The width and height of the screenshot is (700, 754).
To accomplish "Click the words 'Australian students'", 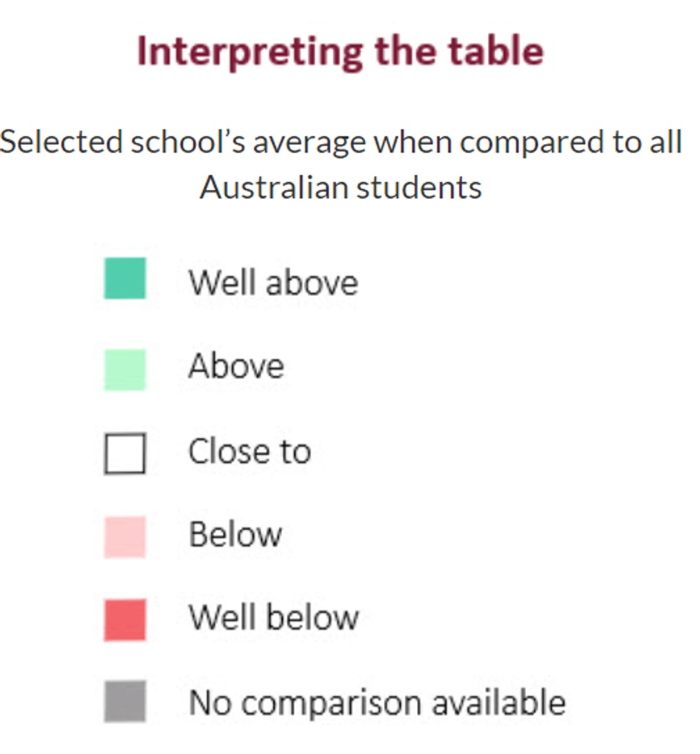I will pos(341,187).
